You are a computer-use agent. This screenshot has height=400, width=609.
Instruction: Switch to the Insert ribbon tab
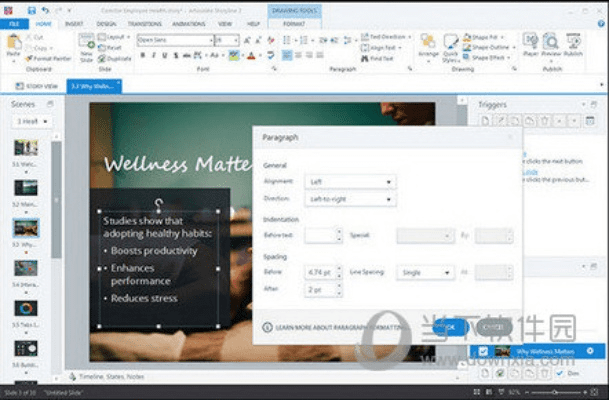(74, 21)
